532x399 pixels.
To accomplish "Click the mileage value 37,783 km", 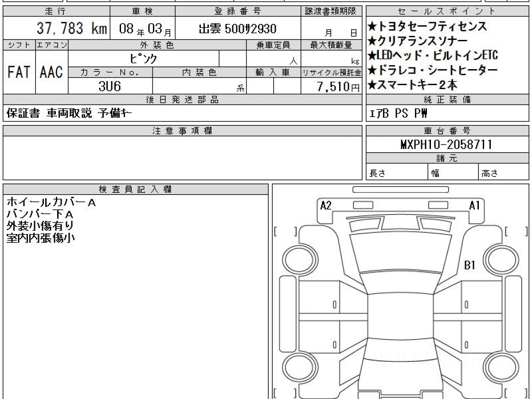I will tap(72, 29).
